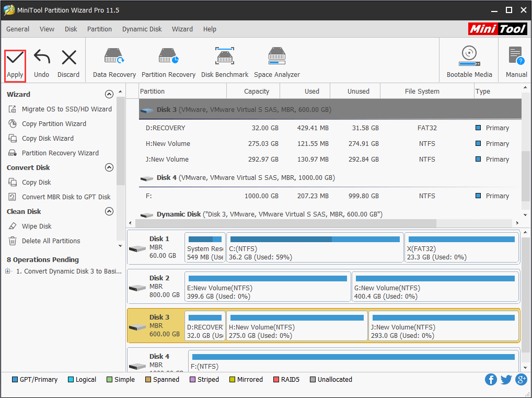Open the Facebook share icon
This screenshot has width=532, height=398.
(x=491, y=379)
